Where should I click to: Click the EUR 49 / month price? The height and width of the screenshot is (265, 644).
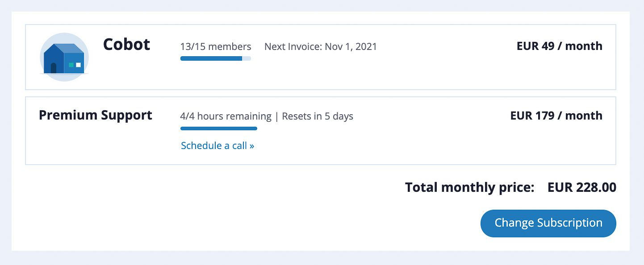[559, 46]
